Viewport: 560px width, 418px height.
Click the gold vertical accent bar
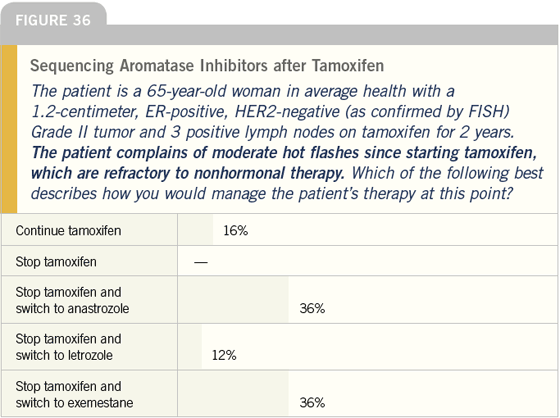pyautogui.click(x=10, y=129)
